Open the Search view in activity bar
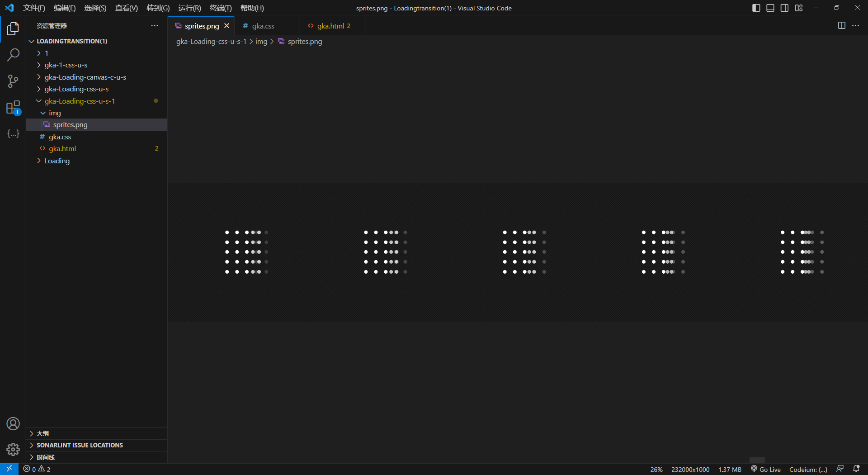The width and height of the screenshot is (868, 475). (x=13, y=55)
